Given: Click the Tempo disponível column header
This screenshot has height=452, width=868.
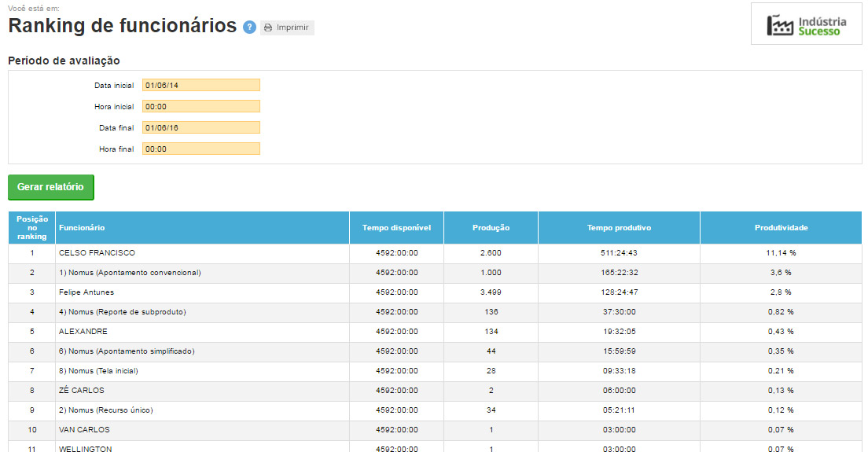Looking at the screenshot, I should (396, 228).
